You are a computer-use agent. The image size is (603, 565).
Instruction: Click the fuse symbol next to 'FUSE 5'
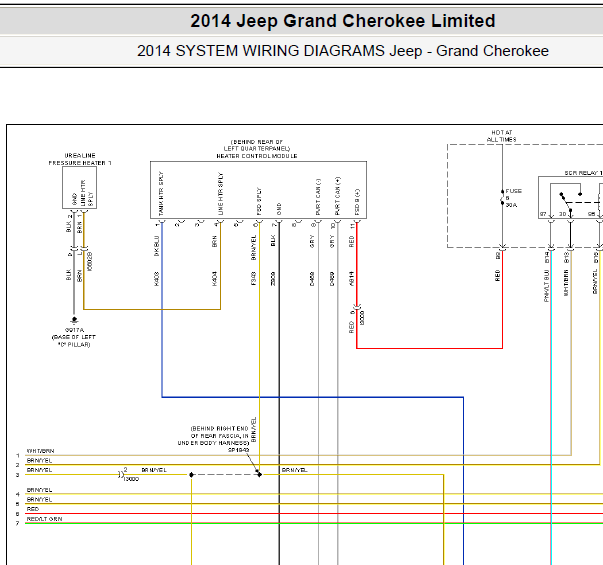pyautogui.click(x=502, y=197)
